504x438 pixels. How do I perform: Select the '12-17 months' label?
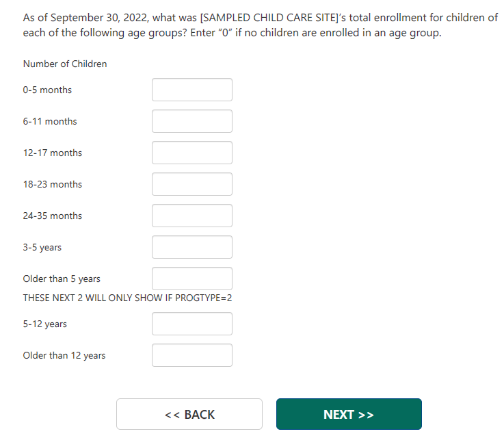click(52, 153)
